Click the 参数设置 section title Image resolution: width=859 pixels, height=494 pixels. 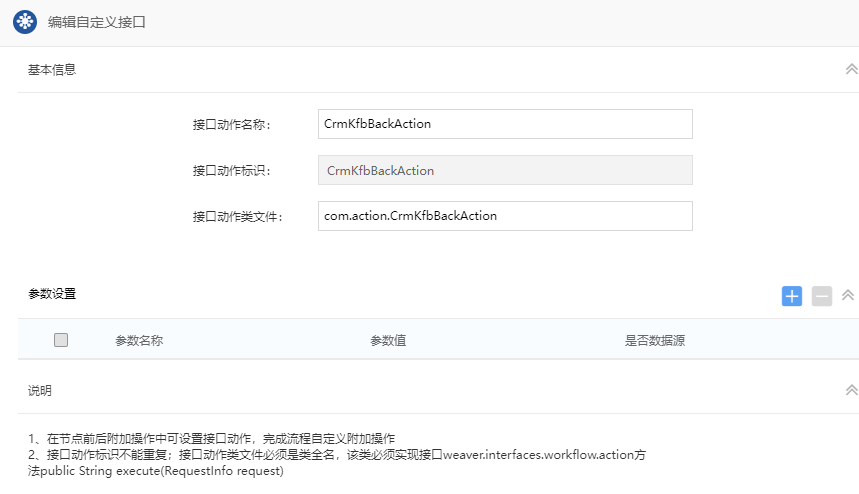52,294
